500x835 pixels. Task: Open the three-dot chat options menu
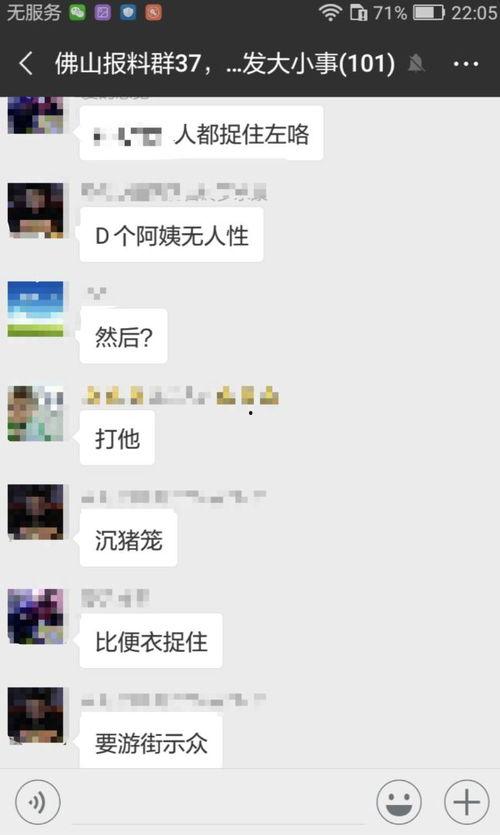click(x=465, y=64)
